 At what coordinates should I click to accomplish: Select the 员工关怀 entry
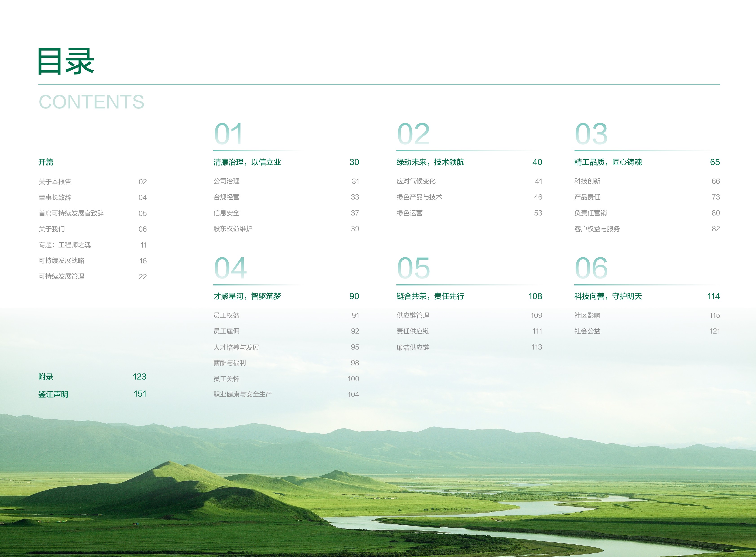click(x=226, y=379)
